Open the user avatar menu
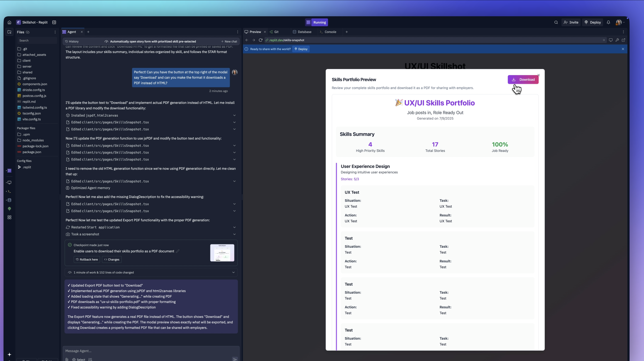The width and height of the screenshot is (644, 361). 620,22
